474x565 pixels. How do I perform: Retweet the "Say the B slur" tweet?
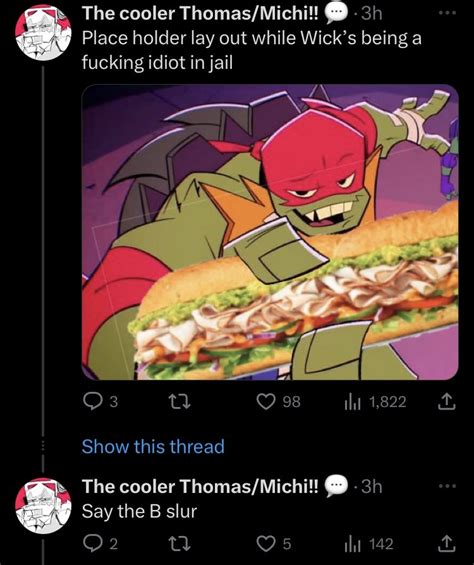point(180,543)
